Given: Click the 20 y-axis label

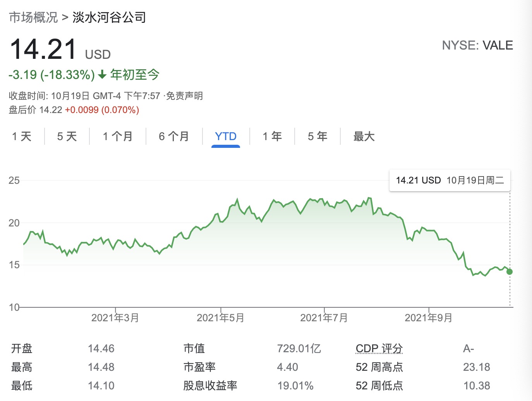Looking at the screenshot, I should [x=14, y=223].
